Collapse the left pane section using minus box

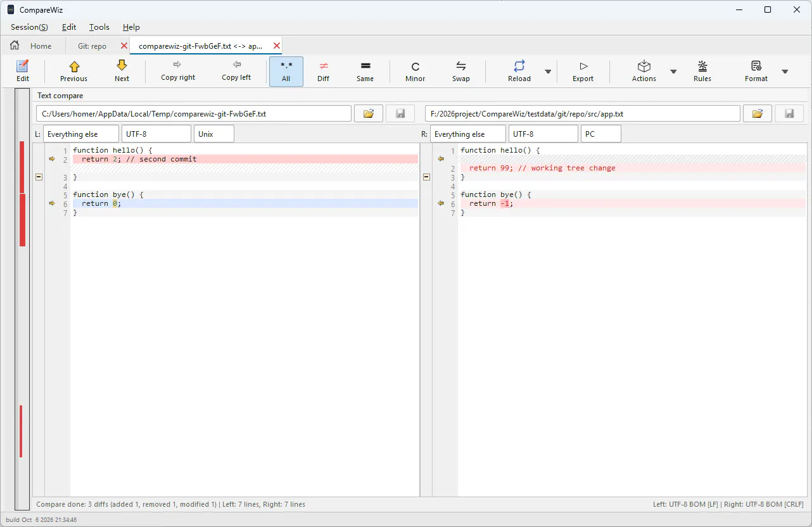[x=39, y=177]
